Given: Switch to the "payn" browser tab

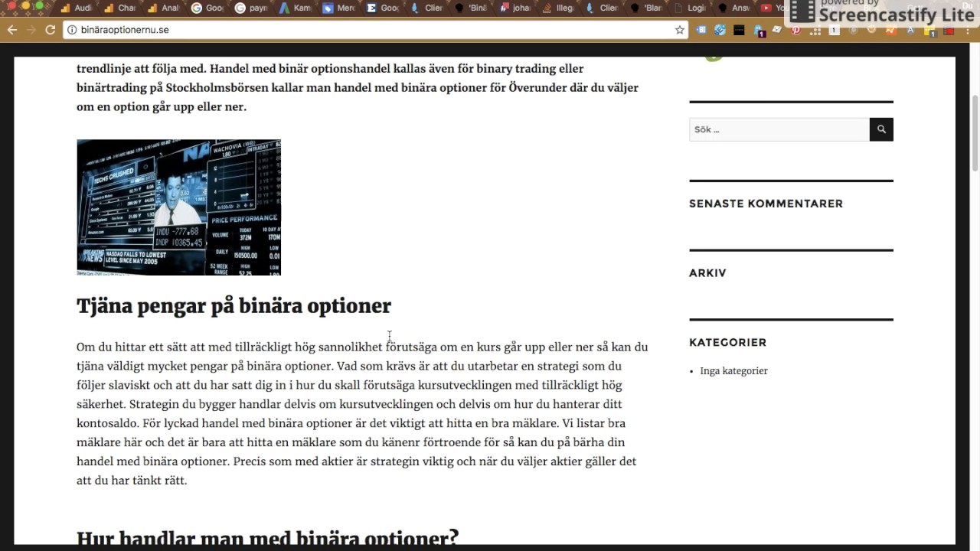Looking at the screenshot, I should (x=251, y=8).
